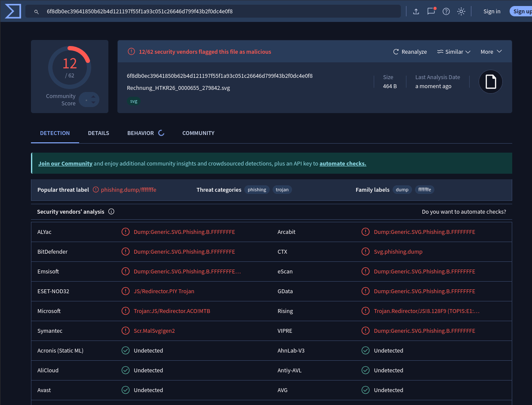
Task: Click the Sign in link
Action: point(492,12)
